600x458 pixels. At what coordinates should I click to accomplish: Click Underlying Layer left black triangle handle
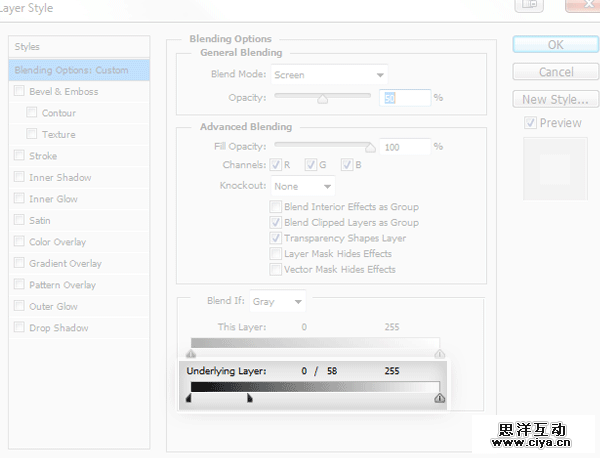(x=189, y=398)
